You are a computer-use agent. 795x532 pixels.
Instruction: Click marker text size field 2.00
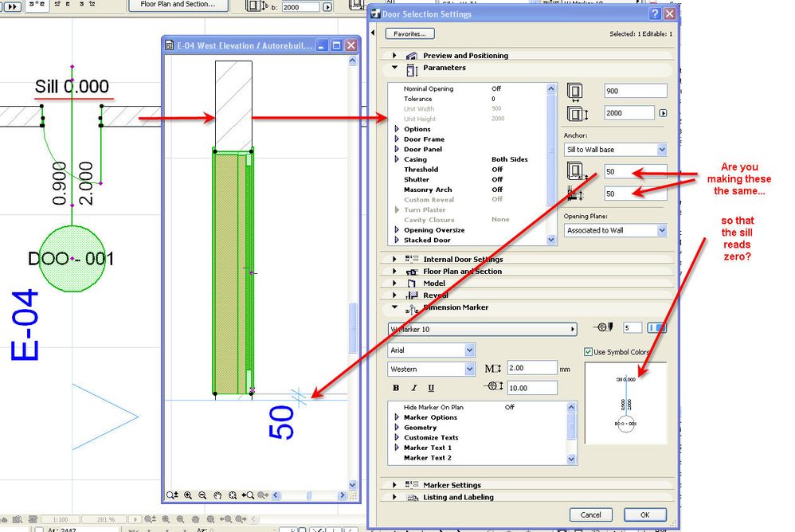pyautogui.click(x=531, y=368)
